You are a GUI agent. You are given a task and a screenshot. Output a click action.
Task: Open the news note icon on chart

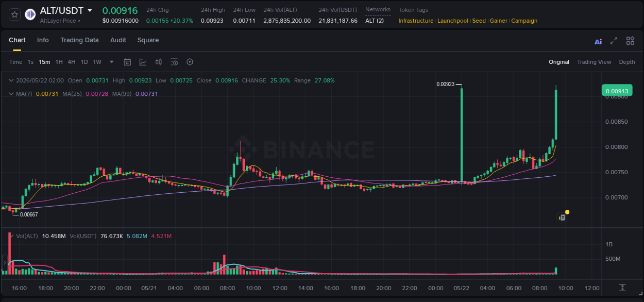[562, 218]
